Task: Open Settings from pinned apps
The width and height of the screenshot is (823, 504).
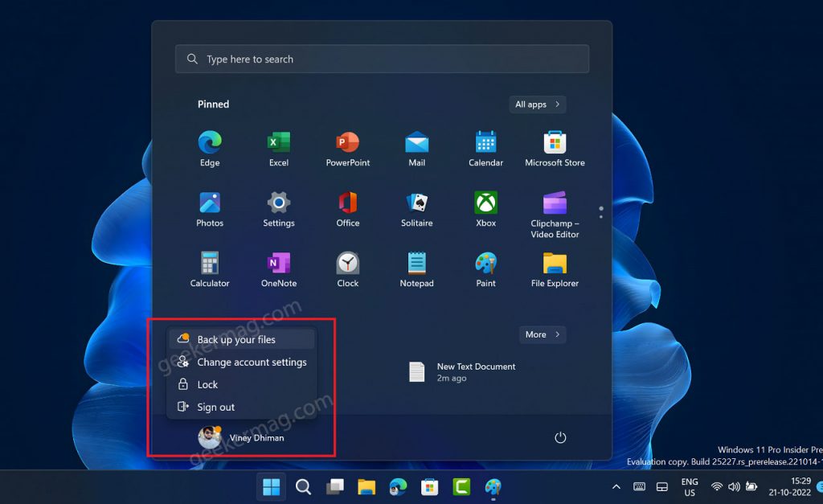Action: pyautogui.click(x=279, y=210)
